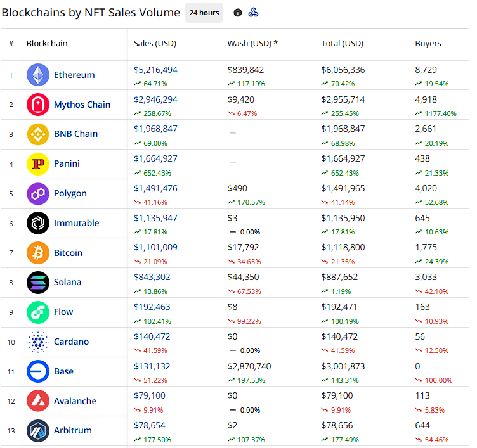The image size is (477, 448).
Task: Open the Ethereum blockchain link
Action: coord(74,75)
